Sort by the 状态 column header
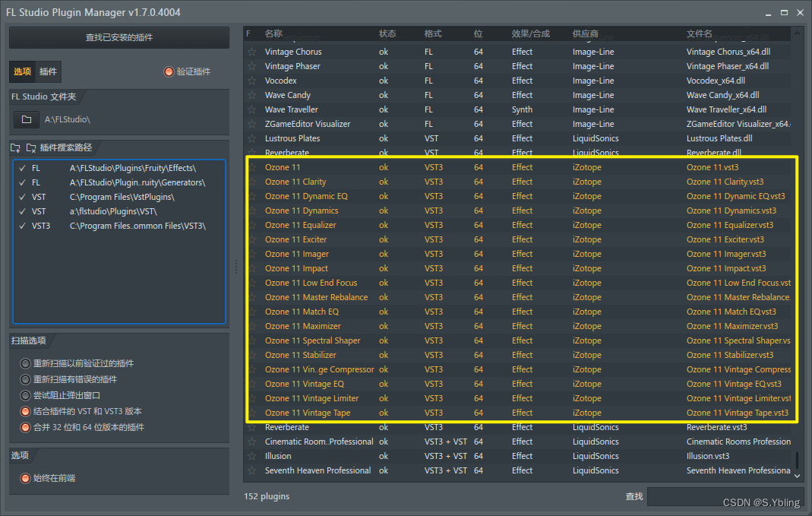Screen dimensions: 812x516 387,33
